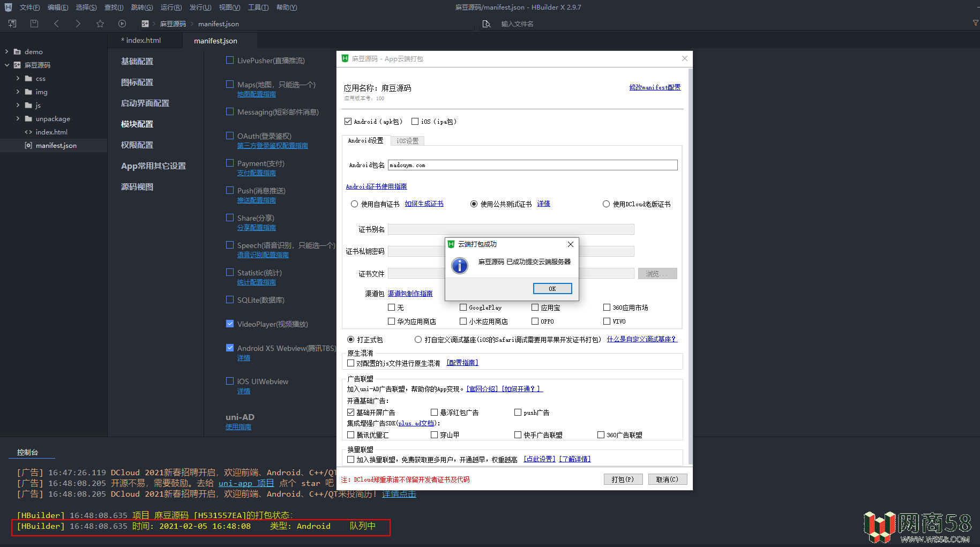Select manifest.json in the project tree

(x=54, y=145)
